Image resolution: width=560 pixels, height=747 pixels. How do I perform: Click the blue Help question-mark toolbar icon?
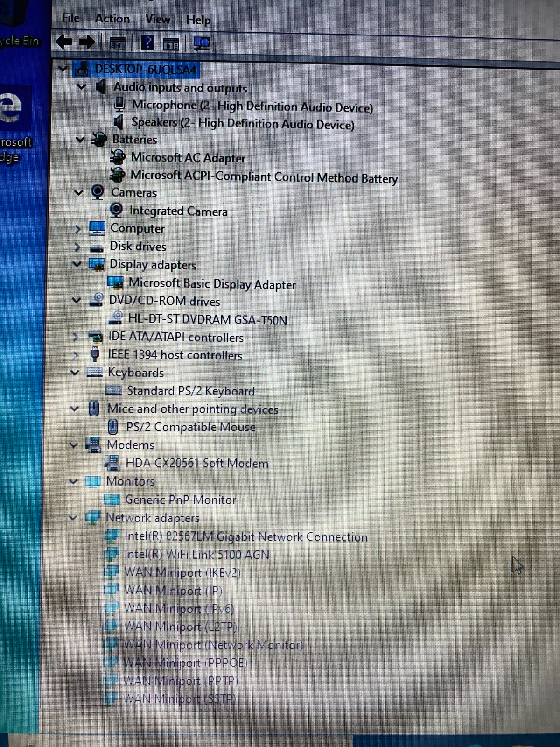tap(147, 43)
